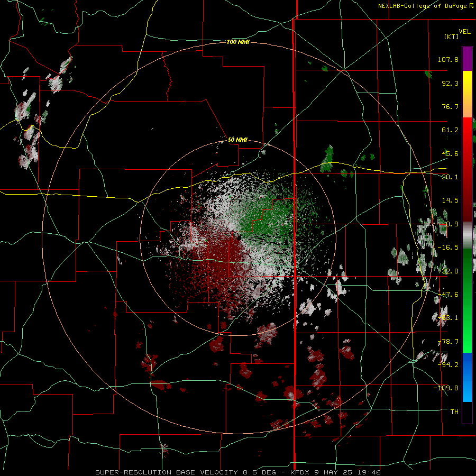Image resolution: width=476 pixels, height=476 pixels.
Task: Click the 100 NMI range ring label
Action: (238, 42)
